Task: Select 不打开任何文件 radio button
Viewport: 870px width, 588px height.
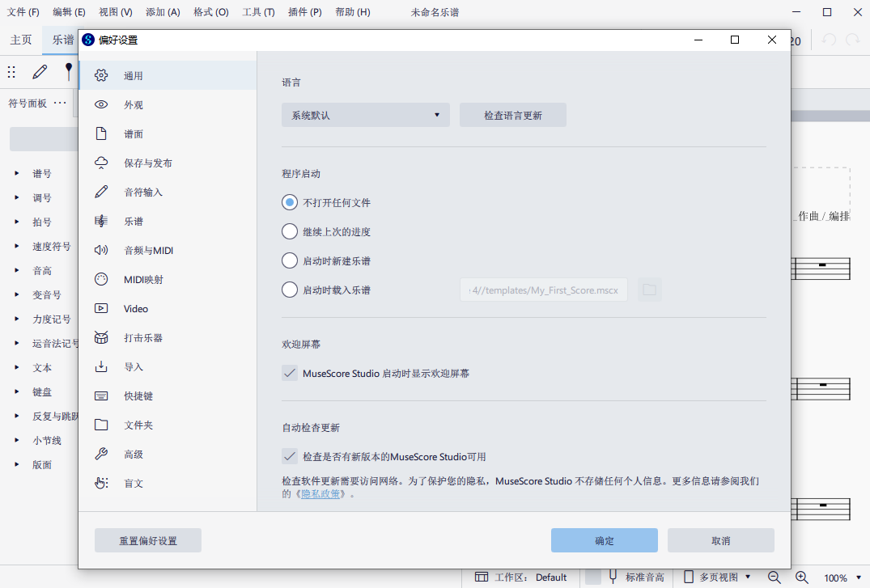Action: click(290, 202)
